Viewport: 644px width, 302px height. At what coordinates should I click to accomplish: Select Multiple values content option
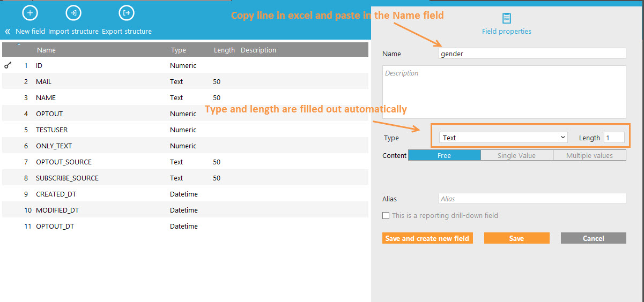(x=589, y=155)
